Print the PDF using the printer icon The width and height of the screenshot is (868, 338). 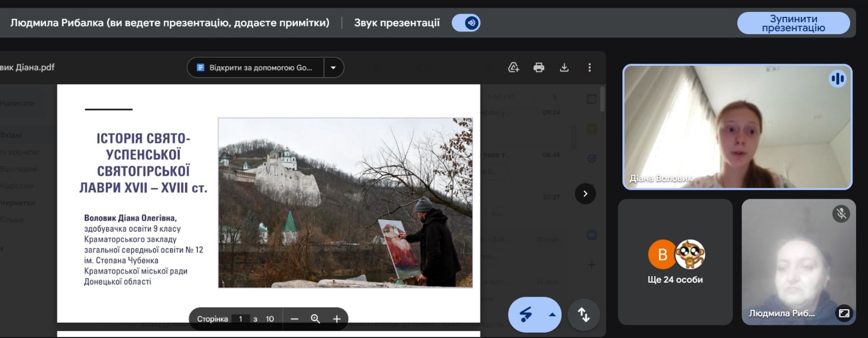pos(539,67)
